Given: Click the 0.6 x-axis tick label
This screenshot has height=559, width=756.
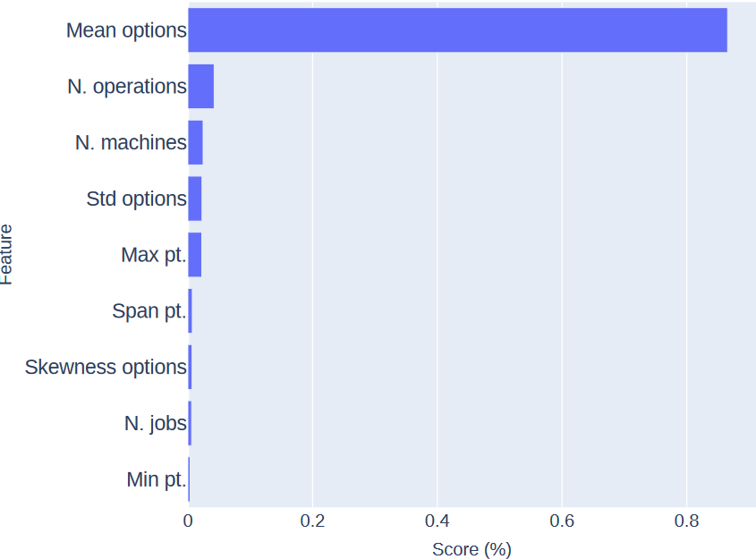Looking at the screenshot, I should [x=562, y=521].
